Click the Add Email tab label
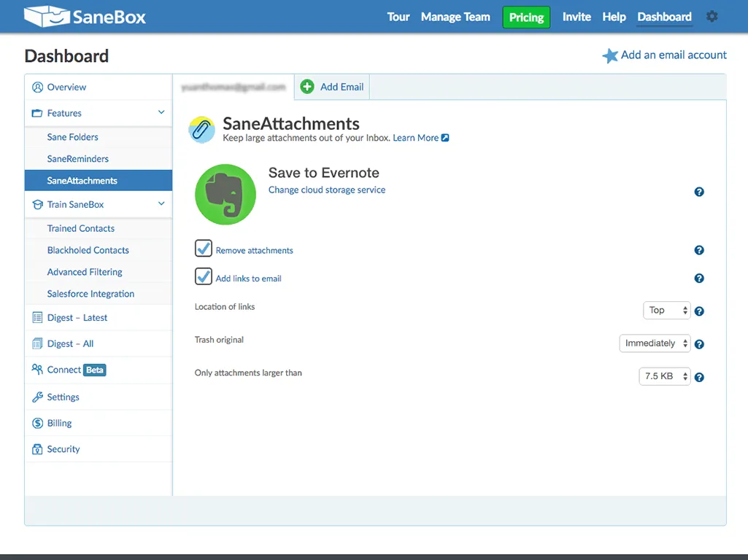 342,87
